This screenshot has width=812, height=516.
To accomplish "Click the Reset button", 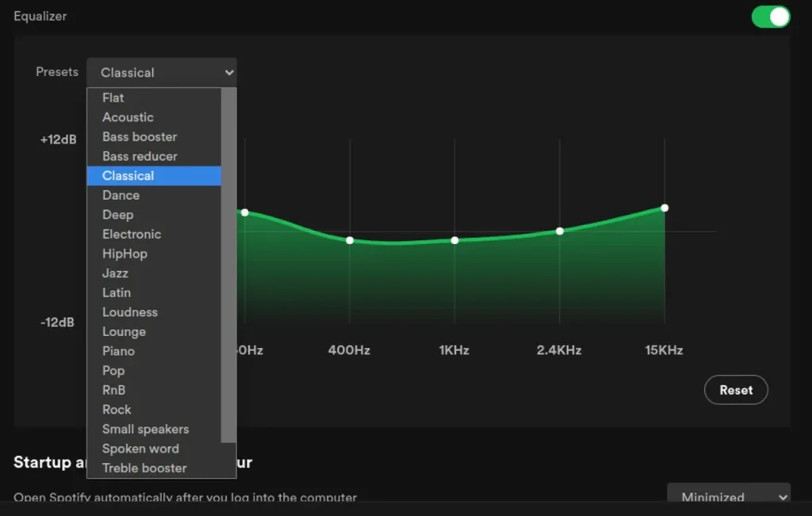I will pos(736,389).
